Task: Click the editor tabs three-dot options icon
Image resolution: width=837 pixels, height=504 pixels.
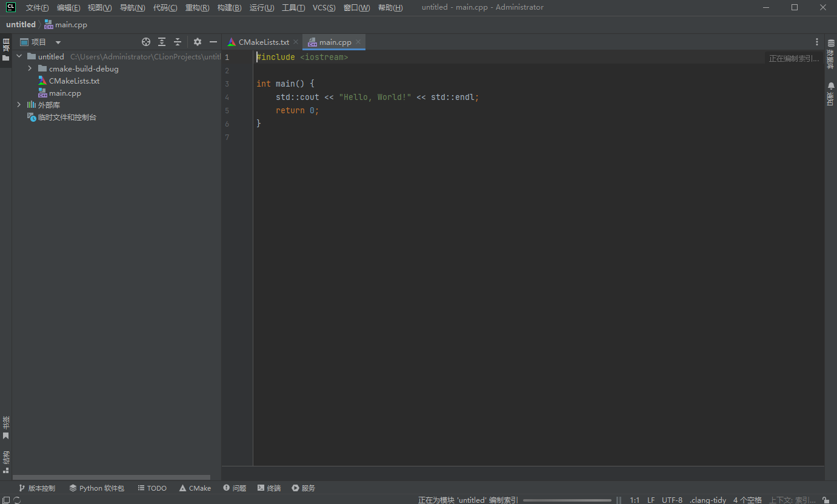Action: click(x=817, y=42)
